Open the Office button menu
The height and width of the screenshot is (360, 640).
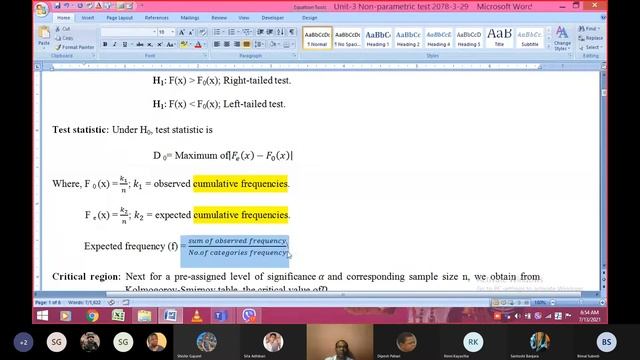(x=42, y=9)
